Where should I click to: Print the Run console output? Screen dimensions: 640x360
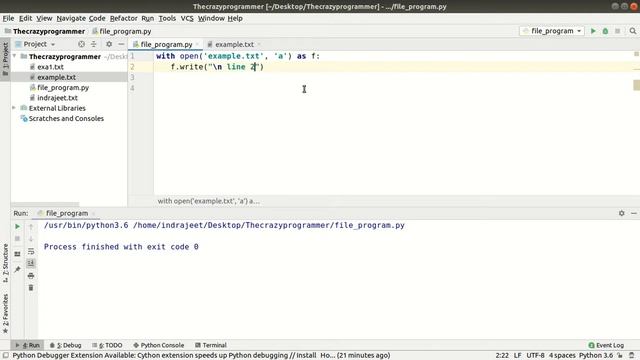(x=31, y=276)
